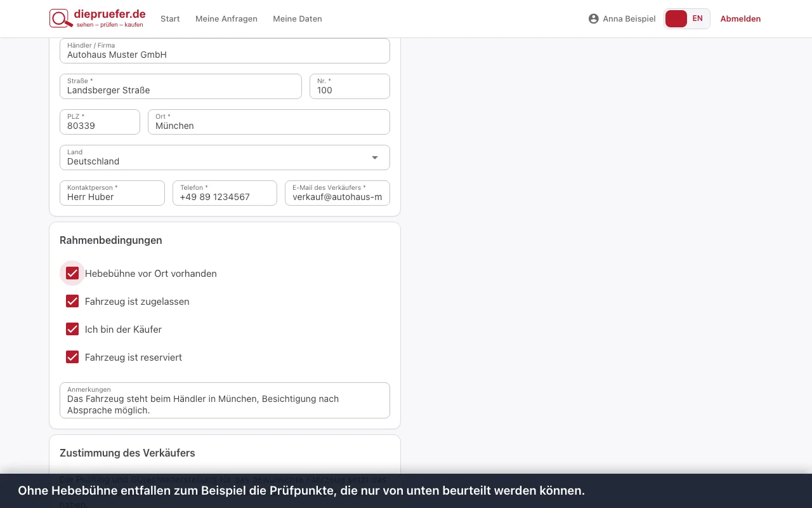This screenshot has height=508, width=812.
Task: Click the Telefon input field
Action: click(225, 193)
